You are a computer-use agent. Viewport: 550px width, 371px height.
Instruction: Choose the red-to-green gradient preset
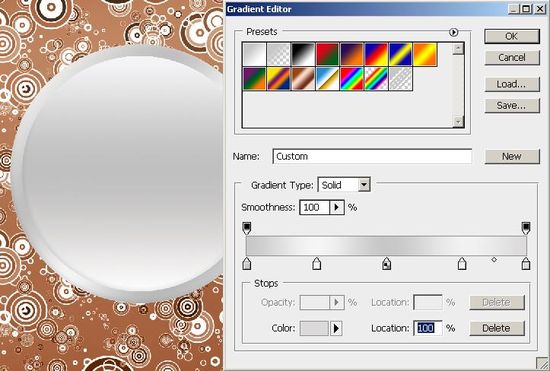[x=327, y=54]
